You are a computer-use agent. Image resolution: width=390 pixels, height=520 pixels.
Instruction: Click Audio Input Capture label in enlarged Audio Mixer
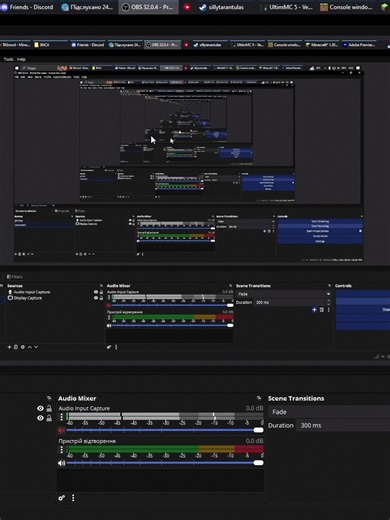[84, 408]
